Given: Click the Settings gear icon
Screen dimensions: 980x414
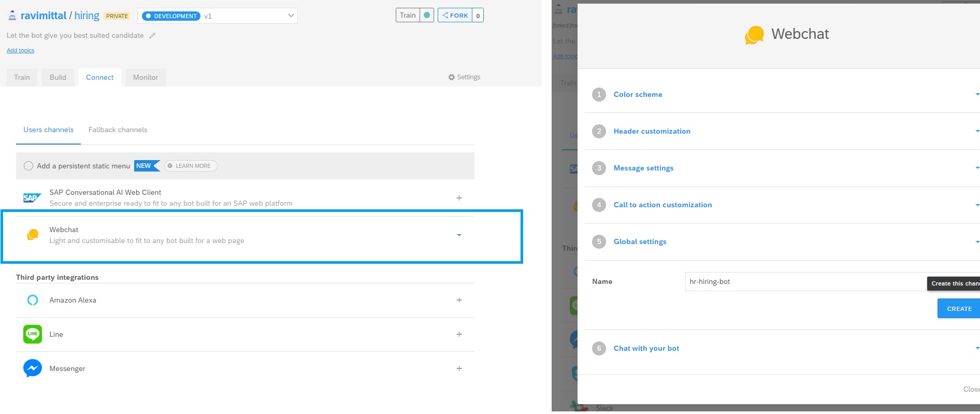Looking at the screenshot, I should click(x=451, y=77).
